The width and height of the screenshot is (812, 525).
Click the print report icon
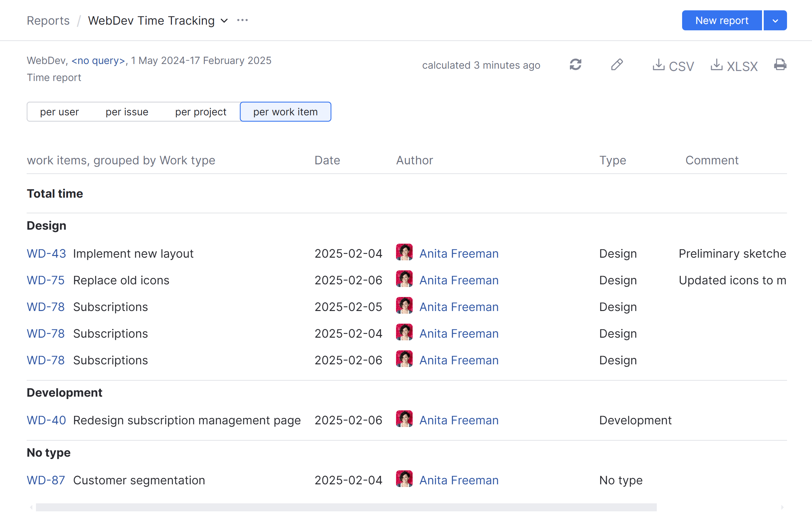click(x=780, y=64)
